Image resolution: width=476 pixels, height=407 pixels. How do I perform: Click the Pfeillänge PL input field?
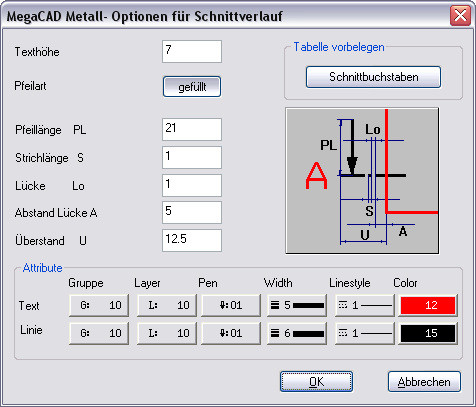192,129
